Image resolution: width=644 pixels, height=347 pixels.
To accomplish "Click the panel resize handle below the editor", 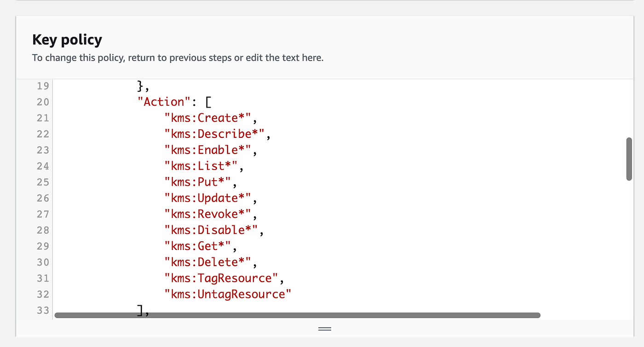I will (324, 329).
